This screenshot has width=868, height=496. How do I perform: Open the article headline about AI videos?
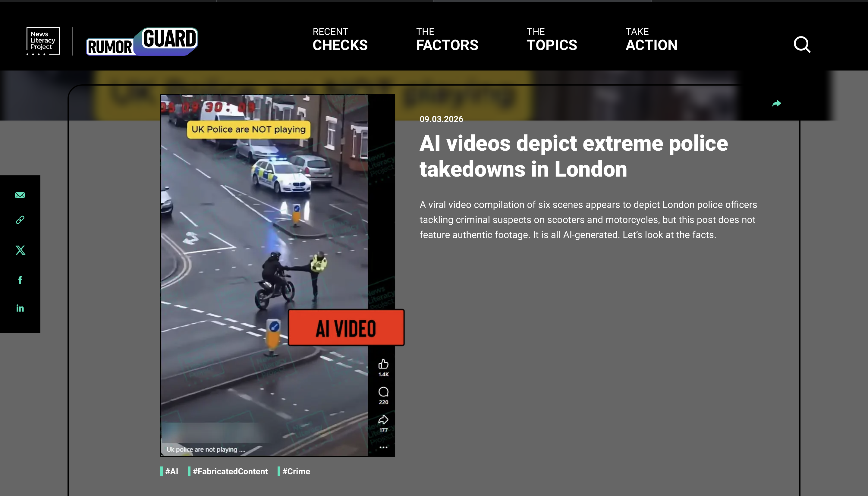coord(574,156)
